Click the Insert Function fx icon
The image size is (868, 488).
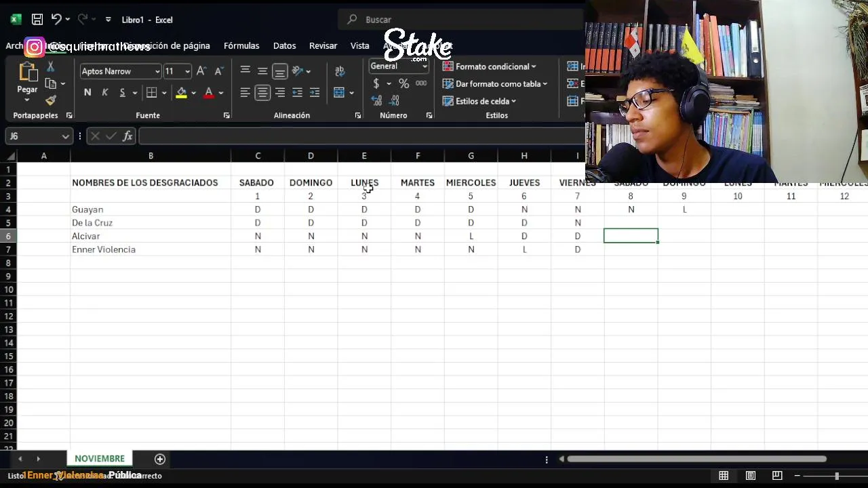pos(127,136)
